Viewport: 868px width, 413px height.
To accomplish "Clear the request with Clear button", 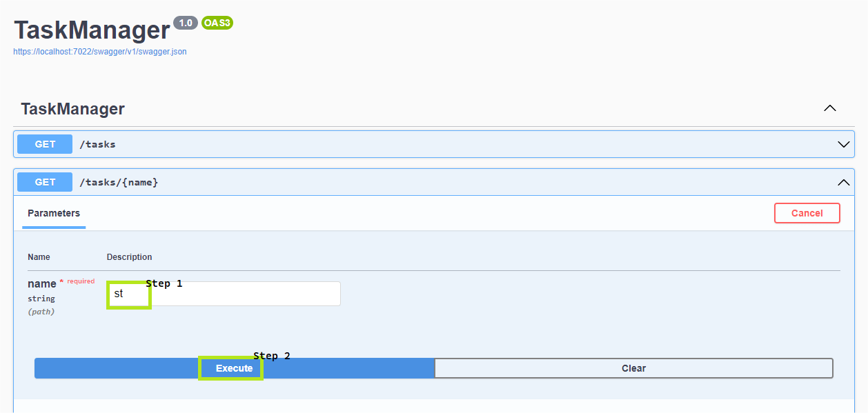I will [633, 368].
